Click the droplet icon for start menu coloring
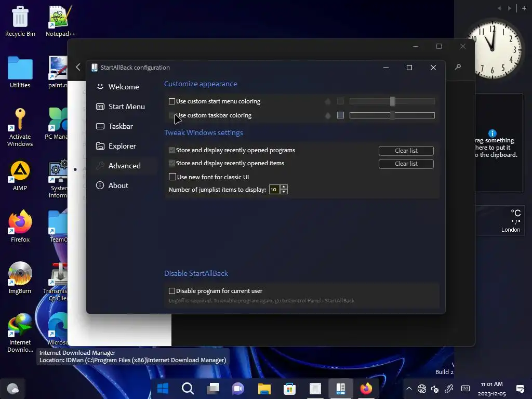 (x=327, y=101)
